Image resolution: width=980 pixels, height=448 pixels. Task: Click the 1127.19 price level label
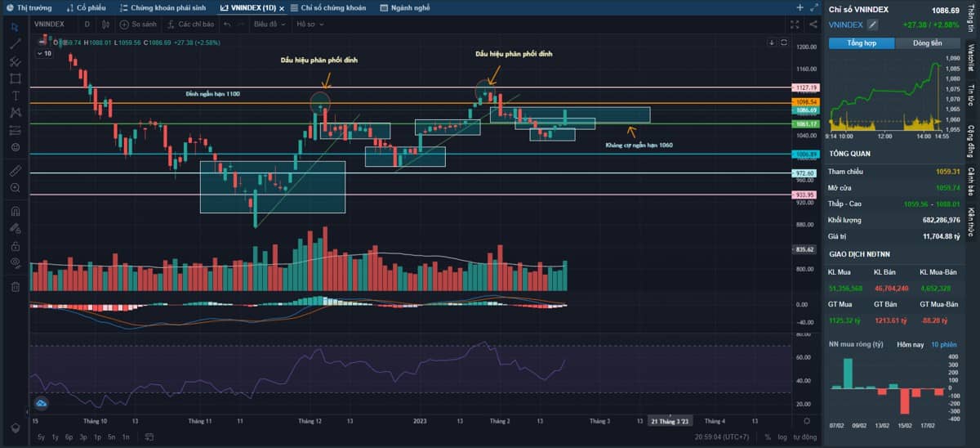(806, 87)
